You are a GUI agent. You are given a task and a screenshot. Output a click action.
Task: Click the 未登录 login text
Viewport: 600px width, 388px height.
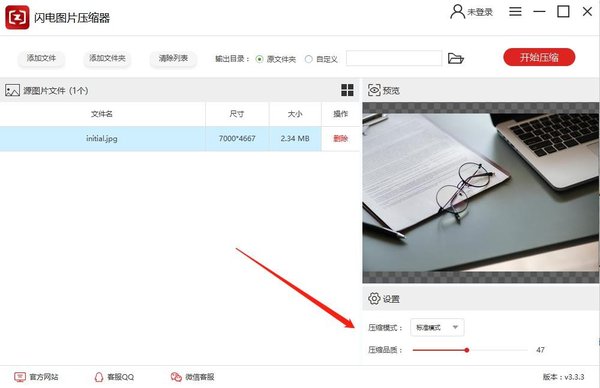click(x=480, y=12)
